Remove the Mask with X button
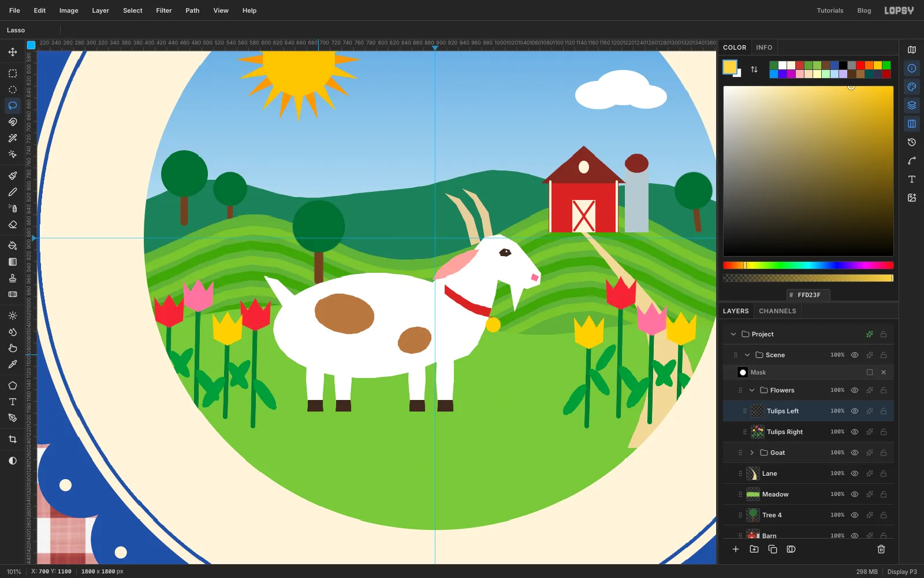This screenshot has width=924, height=578. point(884,372)
